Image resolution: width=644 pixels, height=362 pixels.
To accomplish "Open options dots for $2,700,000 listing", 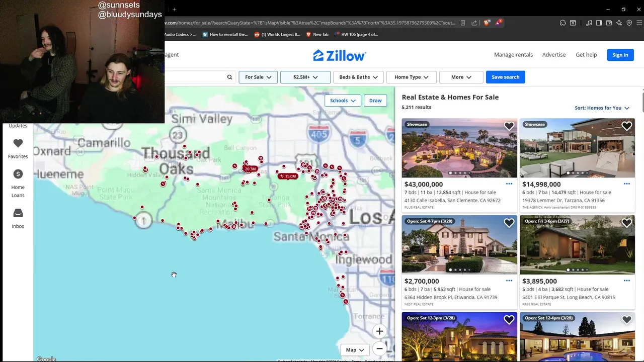I will pos(509,281).
